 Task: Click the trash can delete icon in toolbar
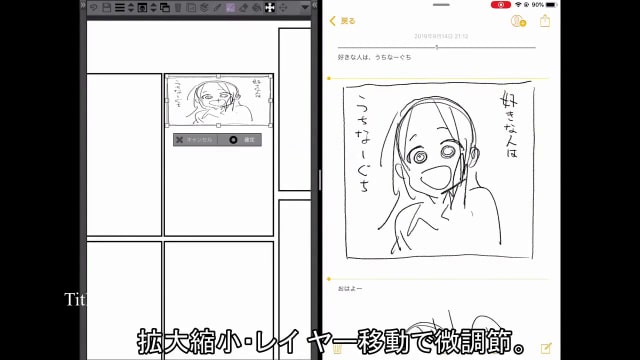pyautogui.click(x=178, y=7)
